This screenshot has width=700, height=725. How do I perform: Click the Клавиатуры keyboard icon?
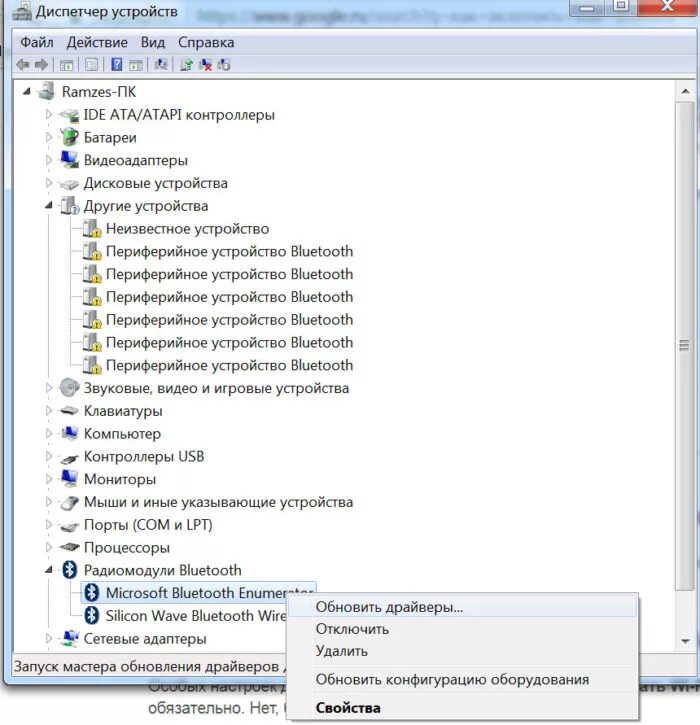[69, 411]
